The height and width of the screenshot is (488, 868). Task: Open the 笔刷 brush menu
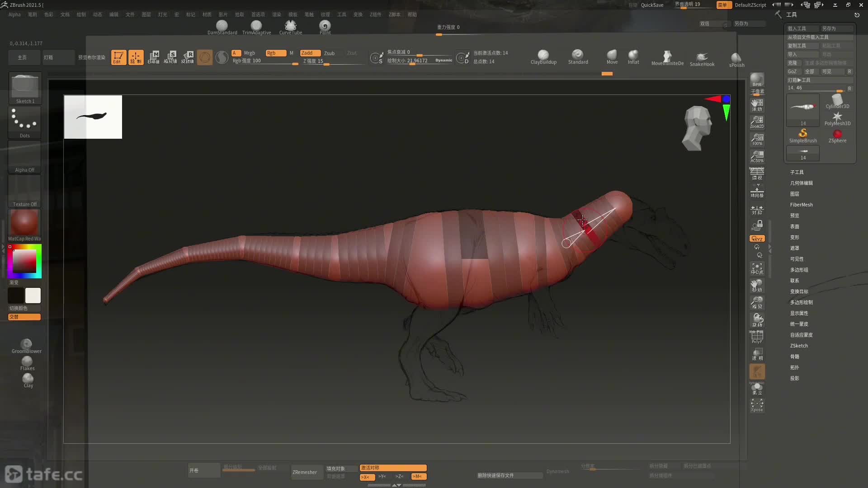click(33, 14)
